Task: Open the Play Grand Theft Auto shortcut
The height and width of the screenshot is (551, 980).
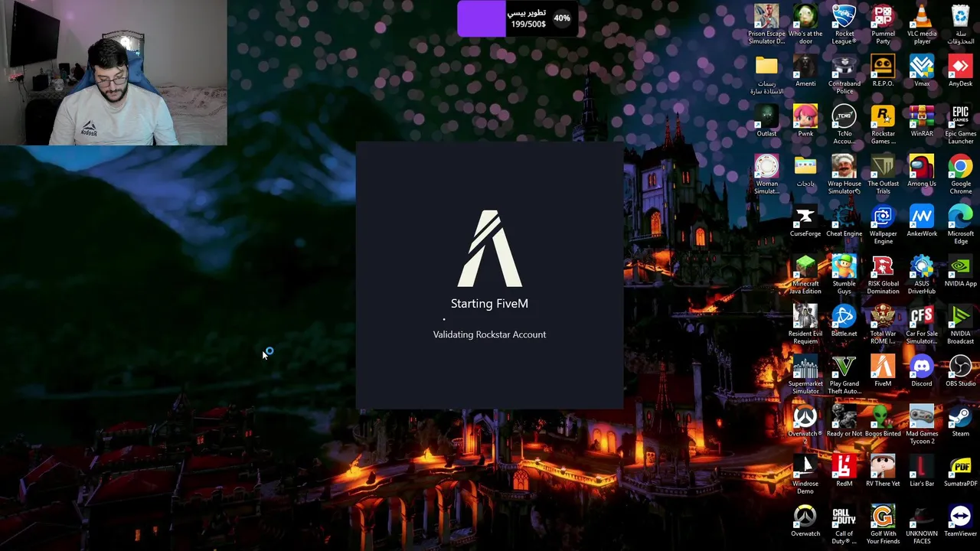Action: [x=844, y=375]
